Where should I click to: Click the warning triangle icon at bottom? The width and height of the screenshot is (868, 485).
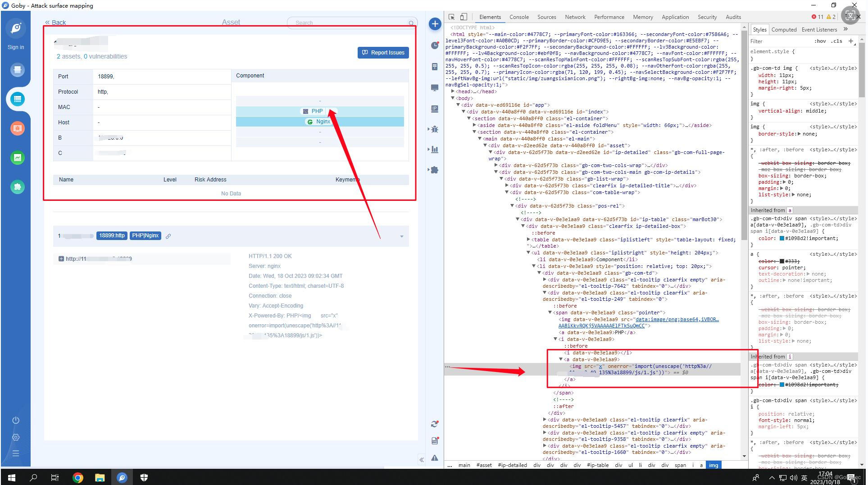(x=435, y=458)
